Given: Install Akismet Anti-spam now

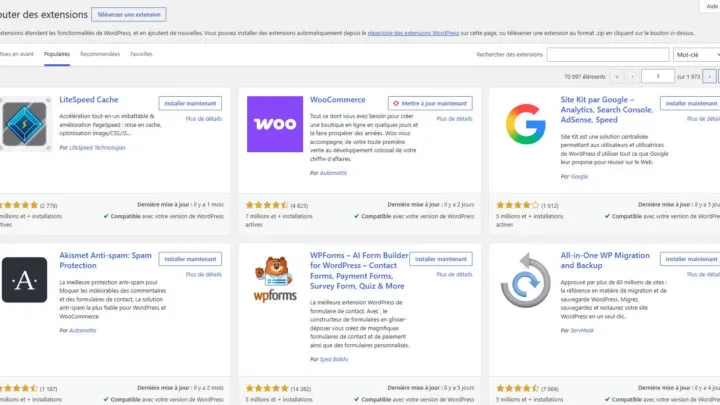Looking at the screenshot, I should click(190, 259).
